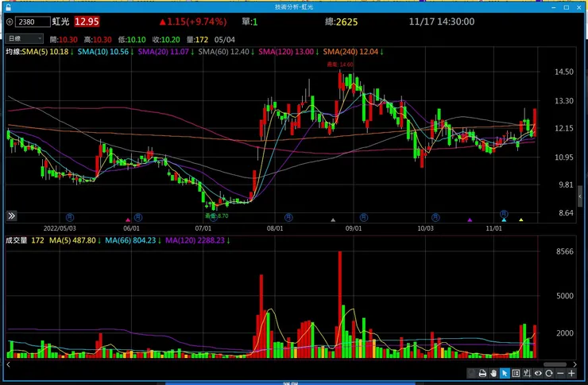
Task: Click the green lowest price 8.70 annotation
Action: [217, 216]
